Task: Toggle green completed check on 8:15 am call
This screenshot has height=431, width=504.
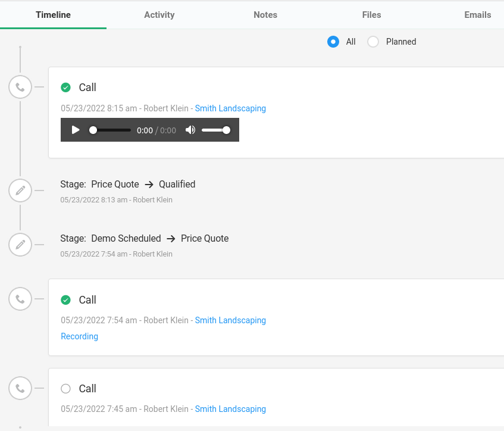Action: click(65, 88)
